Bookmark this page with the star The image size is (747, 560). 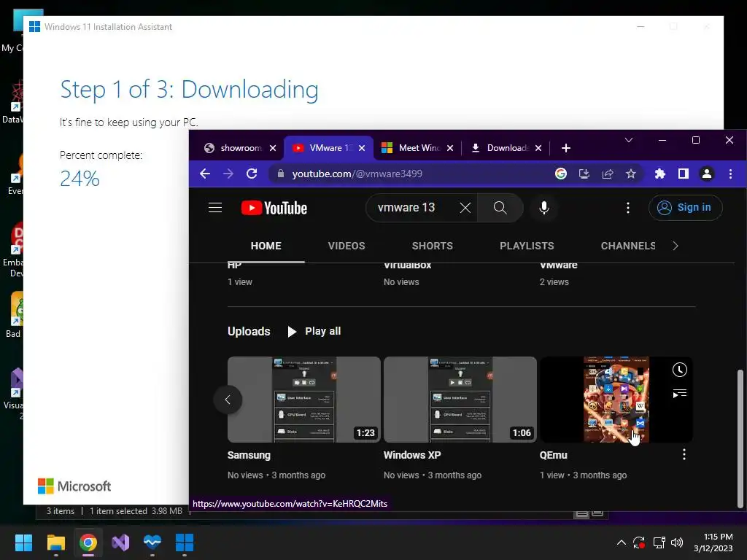(631, 174)
